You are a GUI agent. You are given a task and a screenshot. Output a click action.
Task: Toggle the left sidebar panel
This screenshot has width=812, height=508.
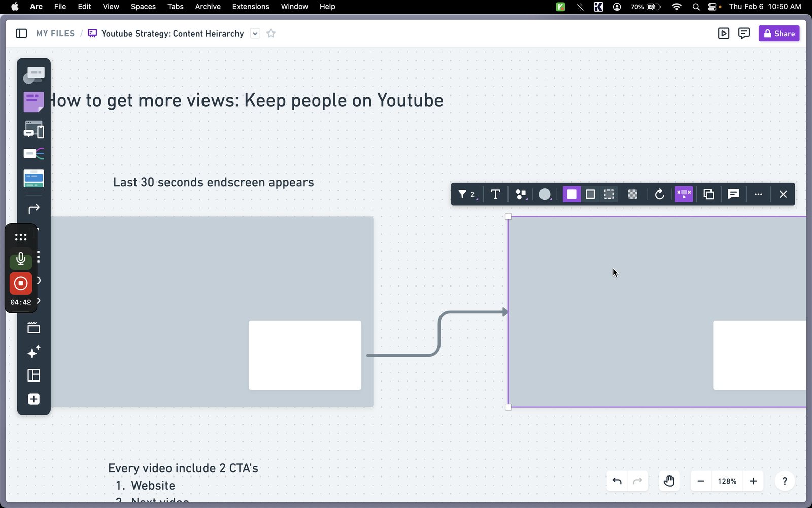point(21,34)
